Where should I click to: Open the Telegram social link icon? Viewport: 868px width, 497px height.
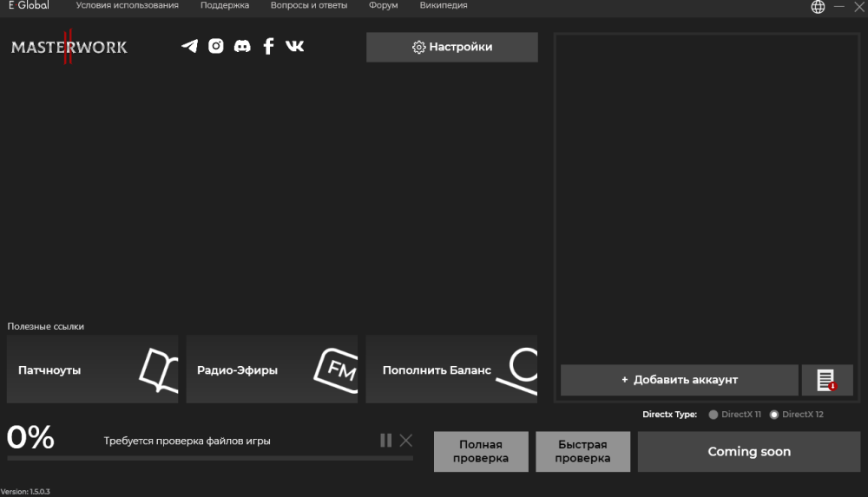(189, 46)
